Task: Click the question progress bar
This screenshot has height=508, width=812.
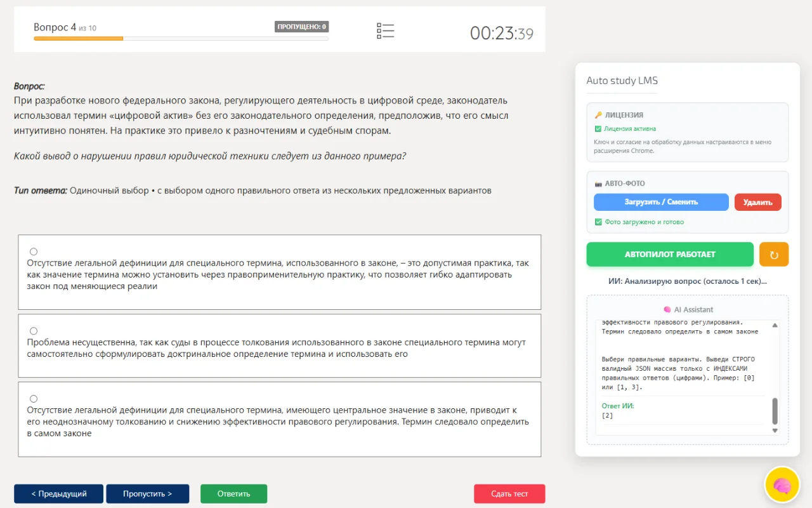Action: click(181, 39)
